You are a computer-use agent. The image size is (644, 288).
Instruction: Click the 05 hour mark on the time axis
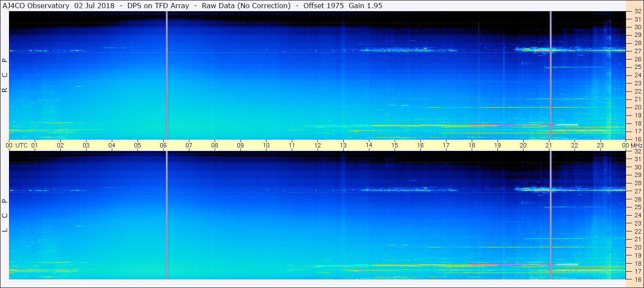click(x=138, y=145)
